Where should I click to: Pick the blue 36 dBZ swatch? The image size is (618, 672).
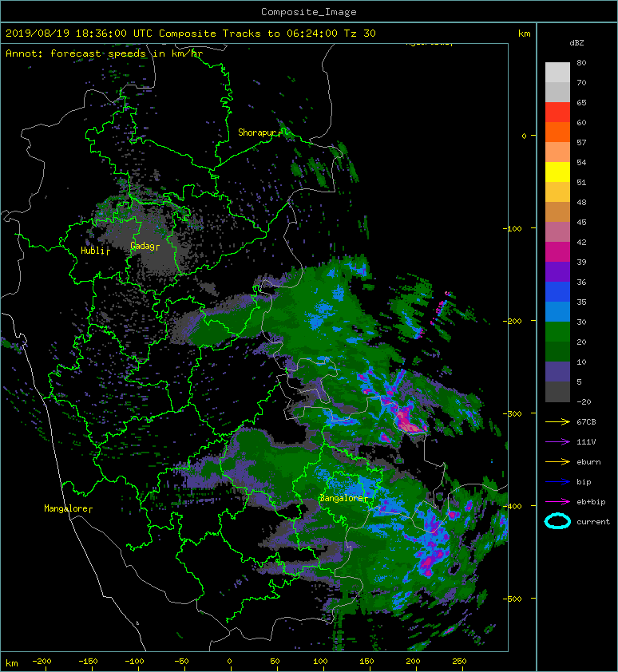(x=557, y=291)
